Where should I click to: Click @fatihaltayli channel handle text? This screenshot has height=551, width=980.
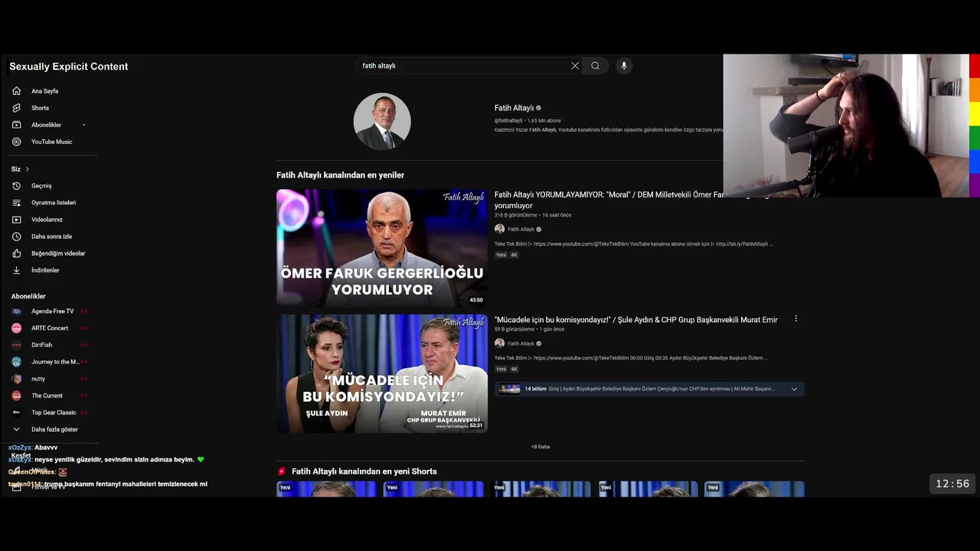pyautogui.click(x=508, y=121)
